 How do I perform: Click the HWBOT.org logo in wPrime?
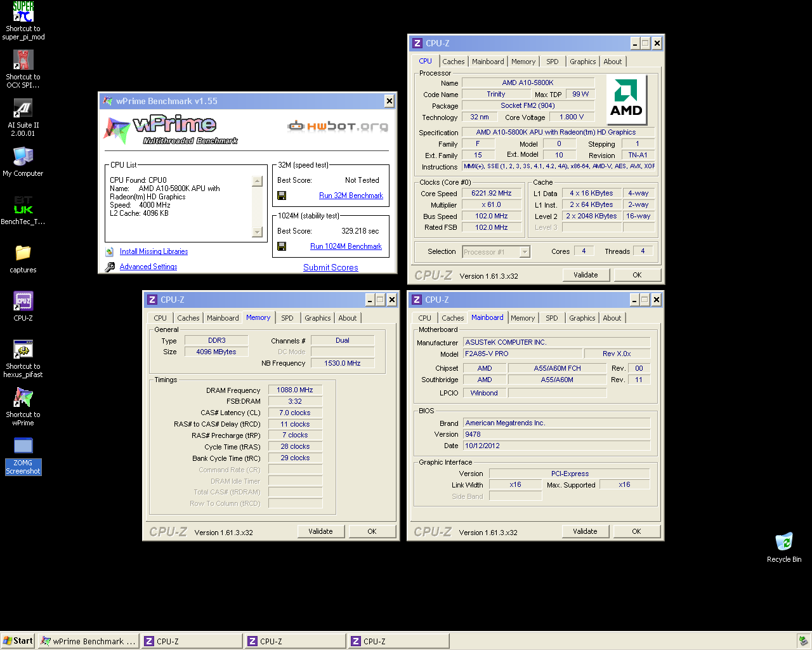(337, 126)
